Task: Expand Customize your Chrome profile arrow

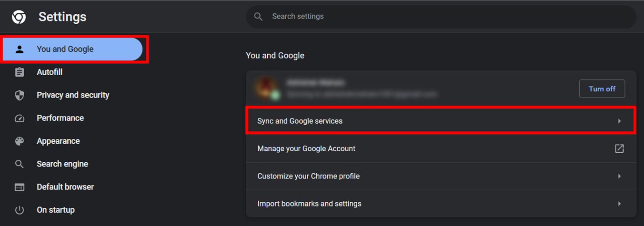Action: click(x=619, y=176)
